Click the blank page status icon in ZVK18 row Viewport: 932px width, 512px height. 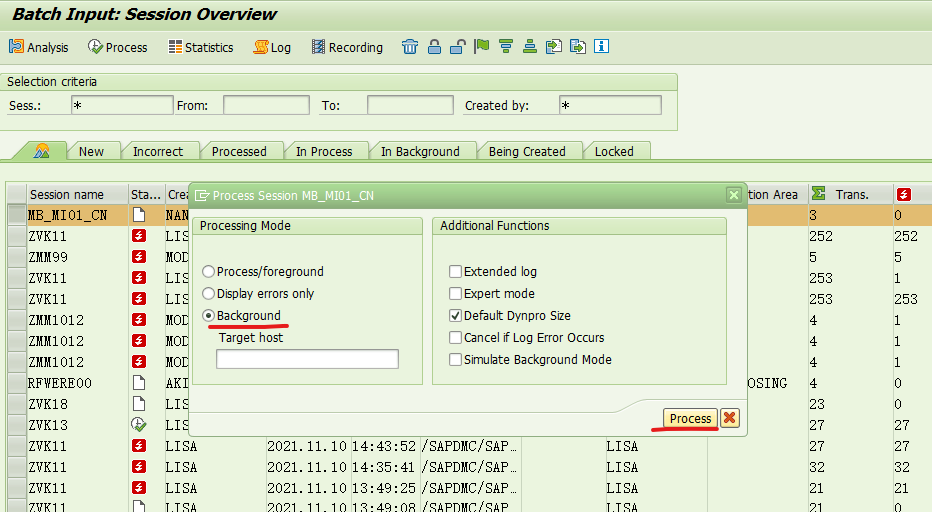tap(138, 404)
